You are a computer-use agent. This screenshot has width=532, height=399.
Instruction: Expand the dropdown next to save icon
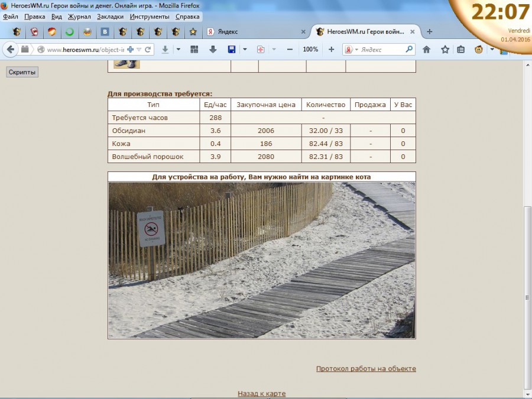click(x=245, y=50)
